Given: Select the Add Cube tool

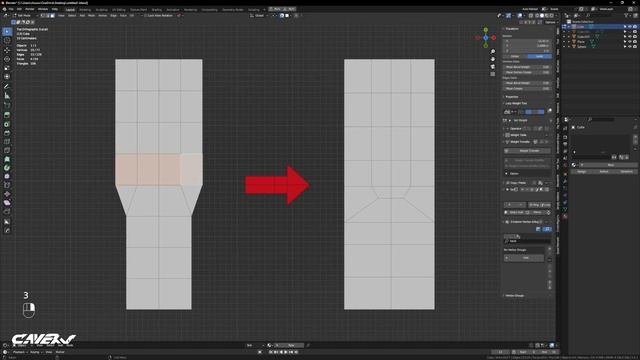Looking at the screenshot, I should click(x=7, y=105).
